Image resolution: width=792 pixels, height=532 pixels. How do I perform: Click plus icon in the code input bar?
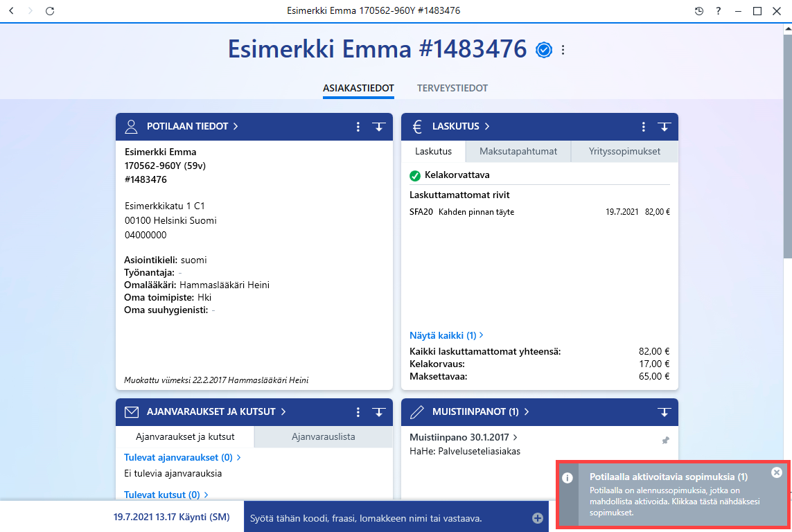pos(538,518)
